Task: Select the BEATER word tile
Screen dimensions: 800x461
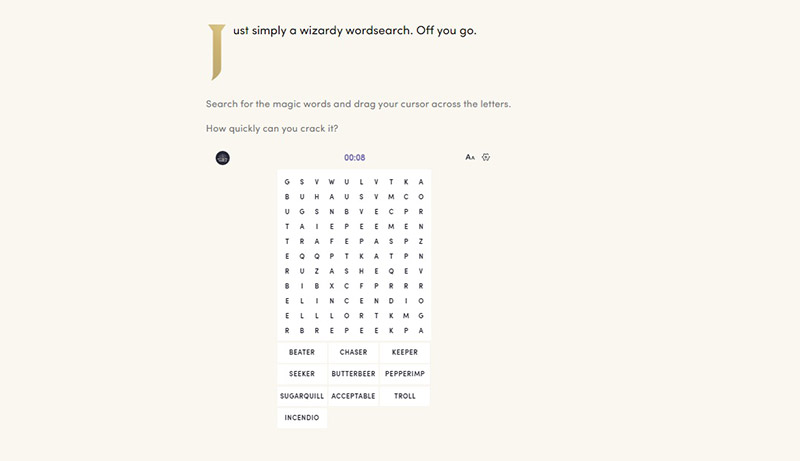Action: 302,352
